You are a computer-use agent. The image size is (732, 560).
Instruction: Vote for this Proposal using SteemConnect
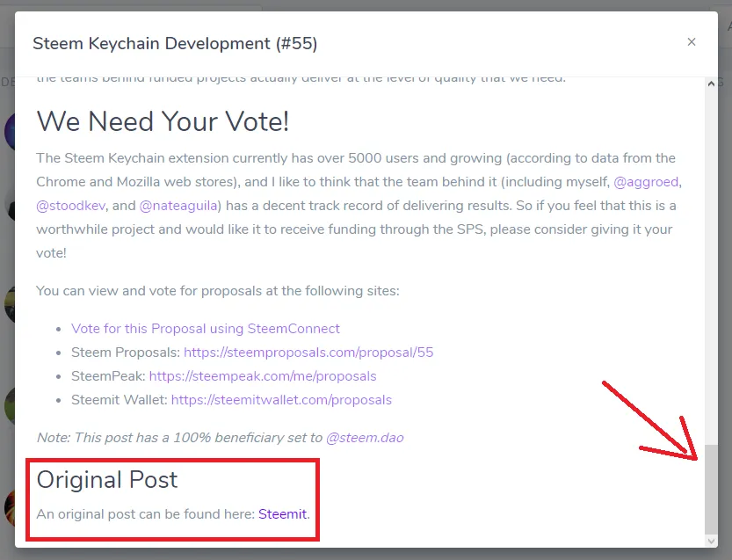206,328
